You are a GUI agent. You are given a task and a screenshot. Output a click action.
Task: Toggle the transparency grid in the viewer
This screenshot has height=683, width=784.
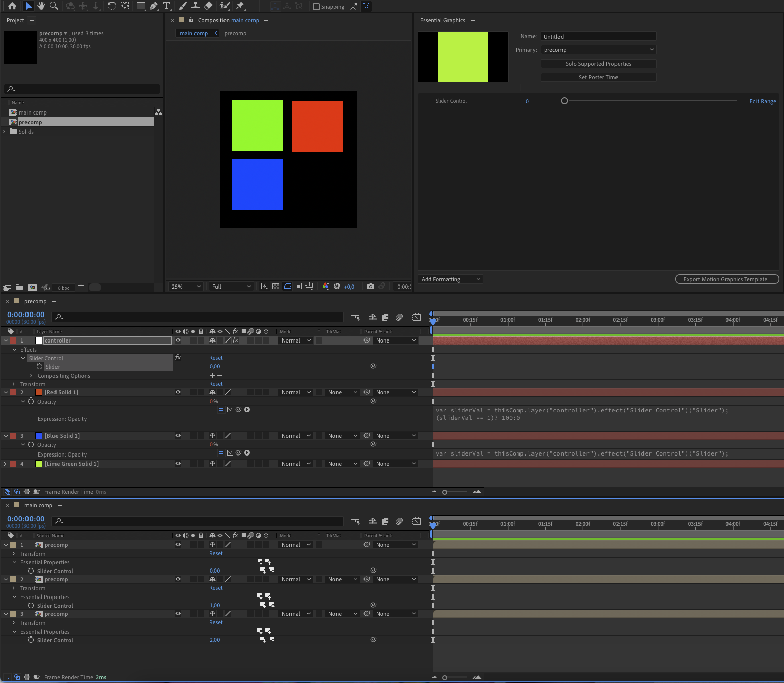(x=275, y=286)
